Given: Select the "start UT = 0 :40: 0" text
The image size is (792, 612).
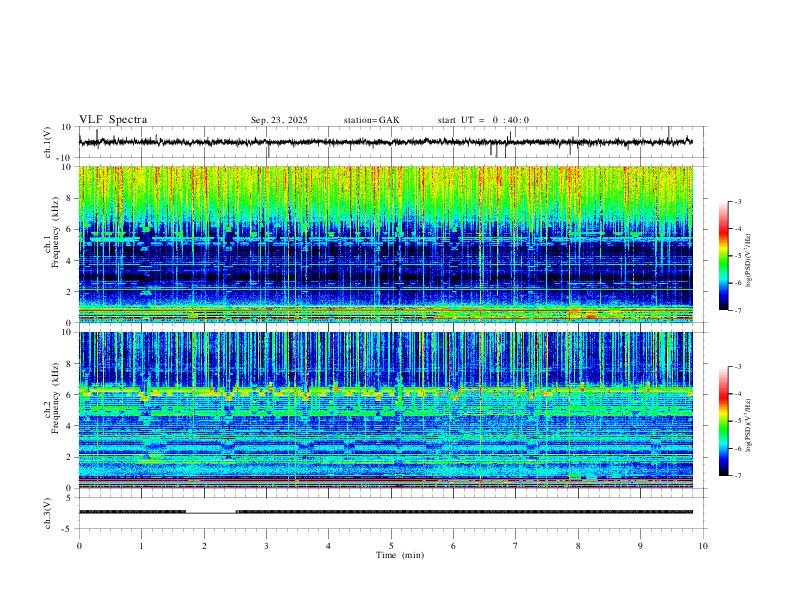Looking at the screenshot, I should [483, 120].
